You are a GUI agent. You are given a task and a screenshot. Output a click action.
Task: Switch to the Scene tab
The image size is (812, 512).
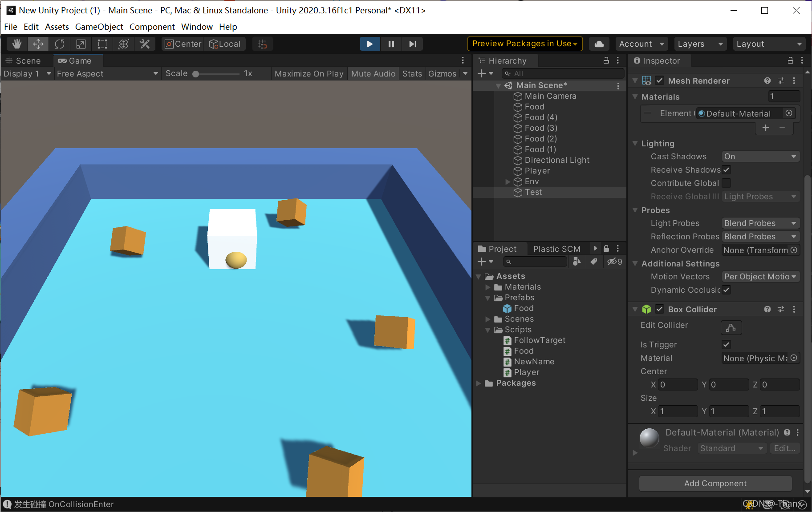pyautogui.click(x=27, y=60)
